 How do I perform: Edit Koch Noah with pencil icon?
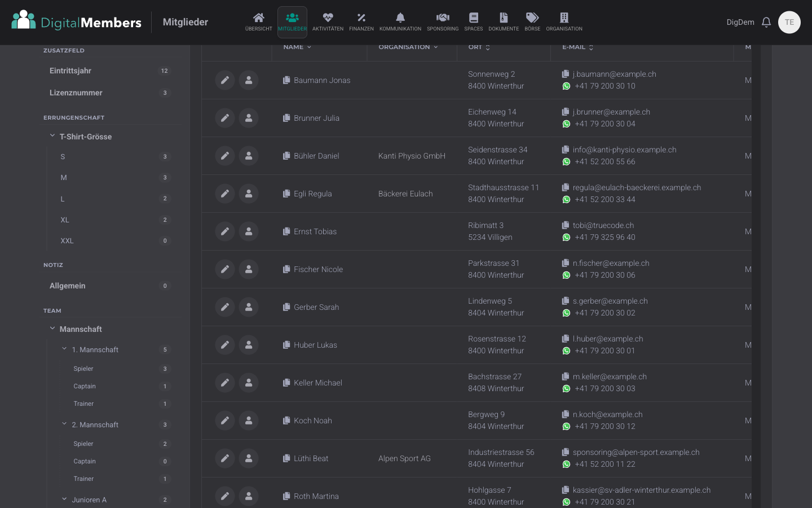pos(225,421)
